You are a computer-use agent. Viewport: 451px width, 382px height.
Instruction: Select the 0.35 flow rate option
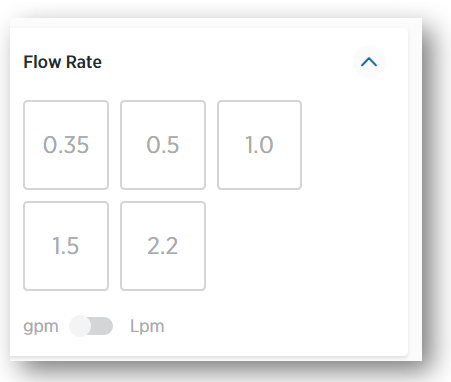[x=66, y=145]
